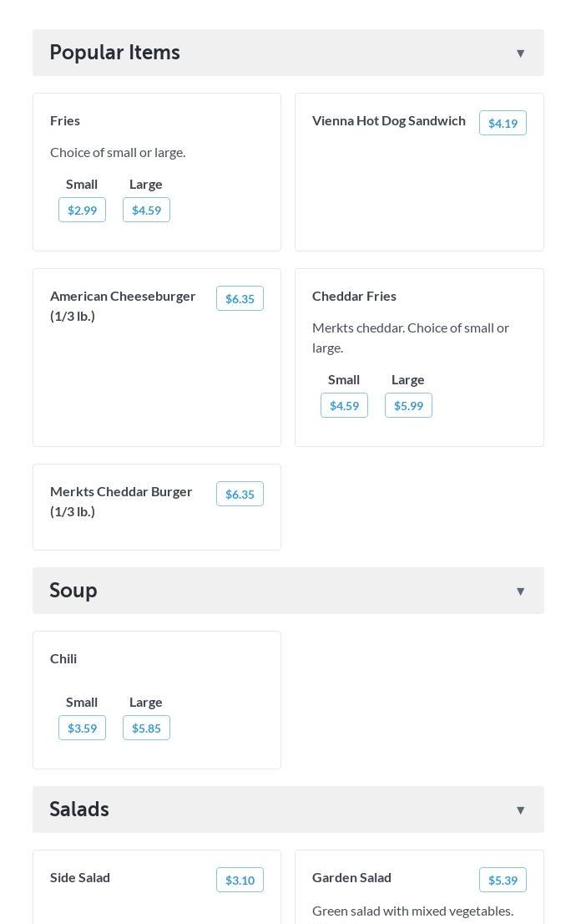
Task: Collapse the Salads section arrow
Action: pyautogui.click(x=520, y=810)
